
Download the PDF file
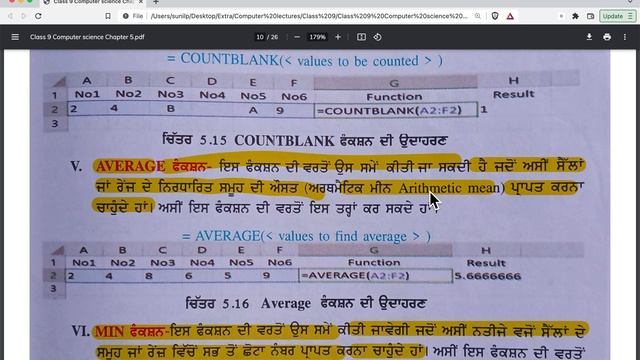[589, 37]
